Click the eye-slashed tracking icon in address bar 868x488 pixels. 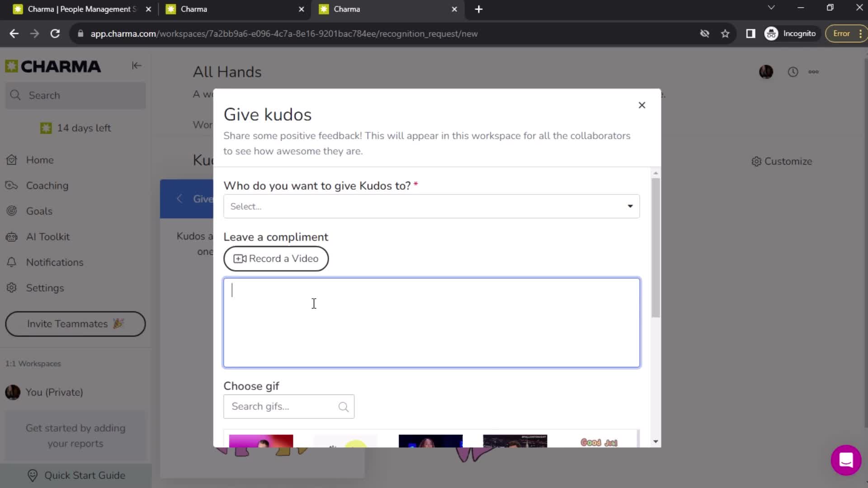click(704, 33)
